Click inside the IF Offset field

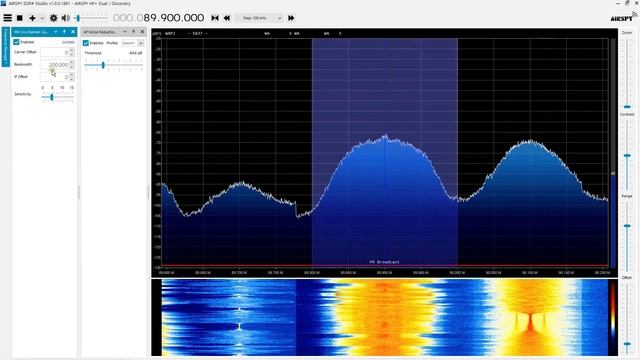coord(55,77)
